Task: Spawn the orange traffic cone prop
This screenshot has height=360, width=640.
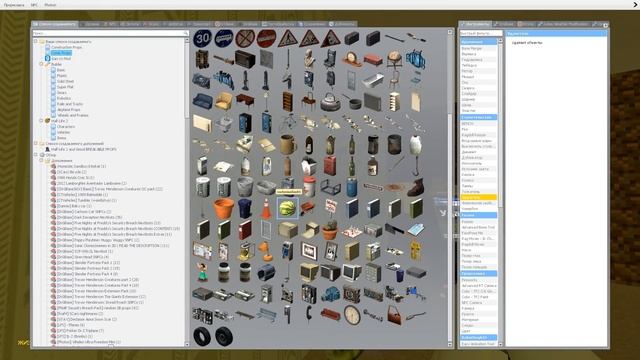Action: tap(266, 208)
